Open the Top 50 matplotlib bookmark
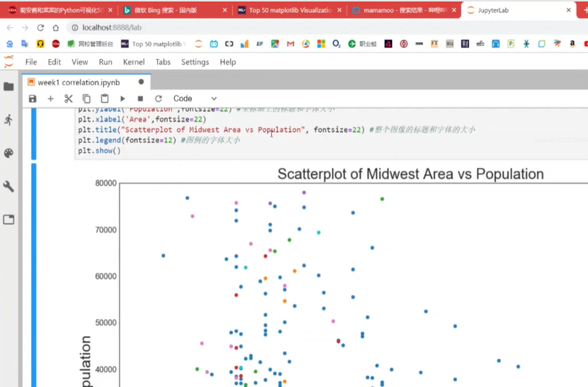 coord(152,44)
